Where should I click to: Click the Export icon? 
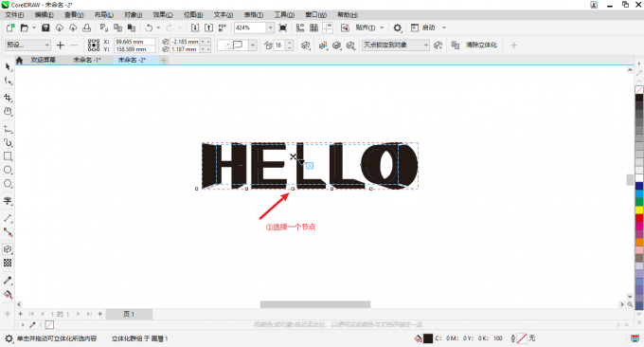pos(209,27)
